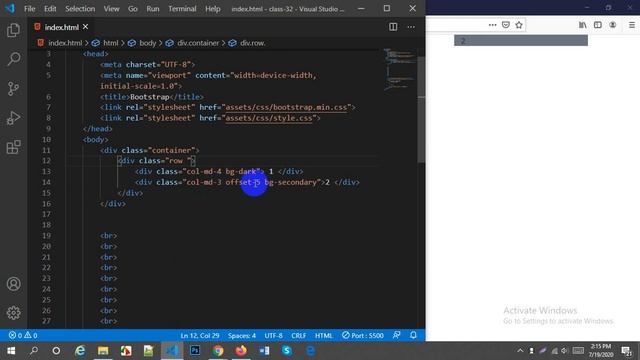Change indentation via Spaces: 4

(242, 335)
